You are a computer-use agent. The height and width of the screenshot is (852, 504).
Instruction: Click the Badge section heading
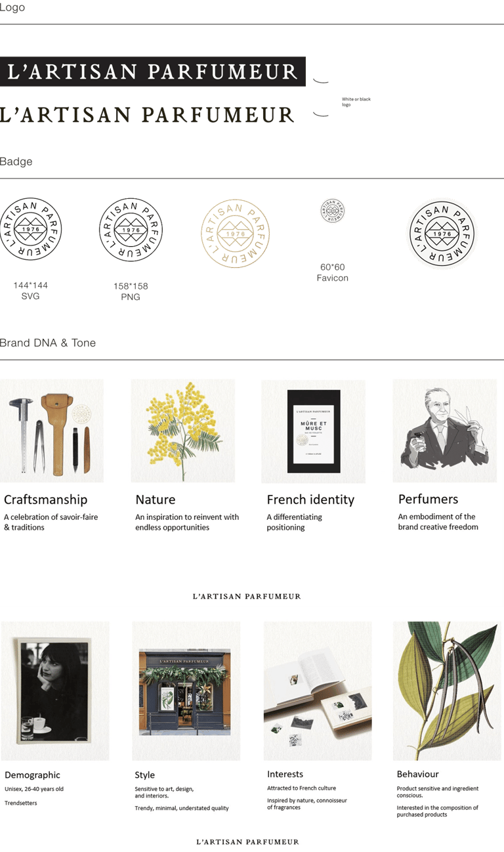click(x=16, y=161)
